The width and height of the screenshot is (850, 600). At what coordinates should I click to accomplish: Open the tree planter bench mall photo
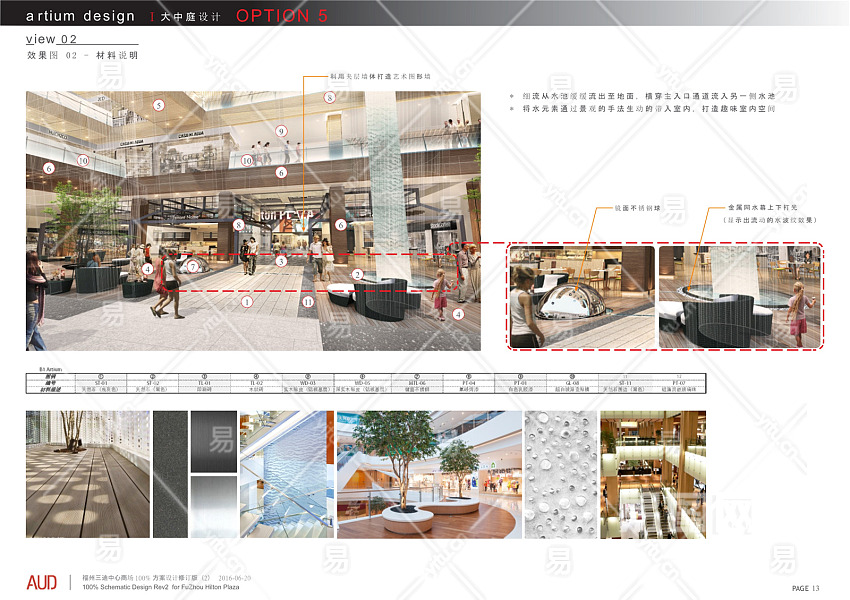pyautogui.click(x=429, y=474)
